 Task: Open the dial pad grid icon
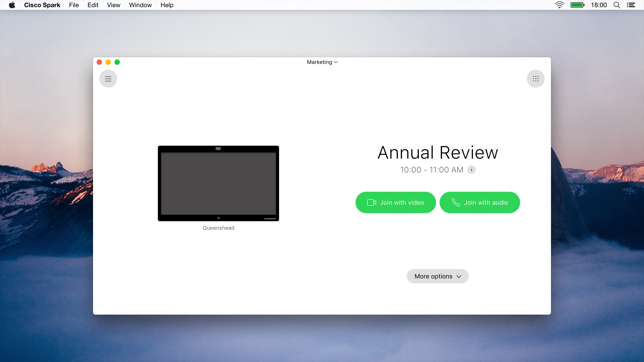536,79
